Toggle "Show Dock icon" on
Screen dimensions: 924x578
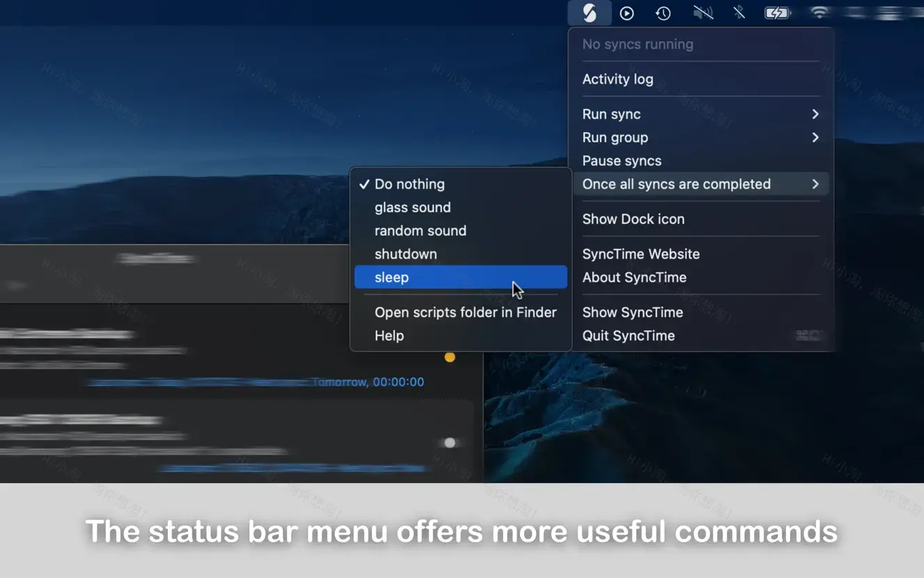coord(633,218)
